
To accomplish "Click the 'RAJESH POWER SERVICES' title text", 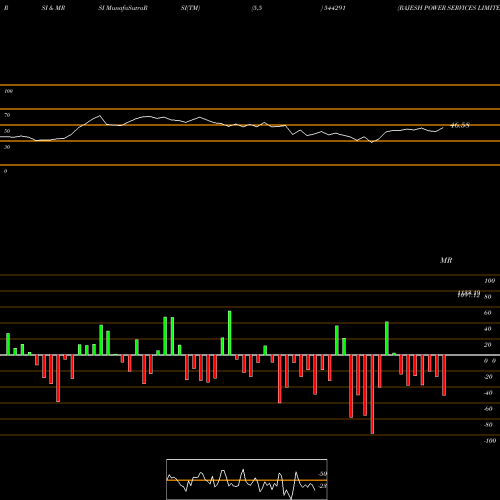I will 448,8.
